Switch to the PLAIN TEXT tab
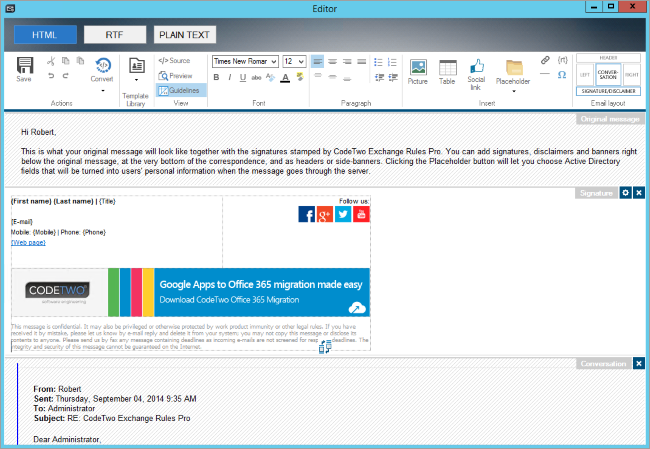650x449 pixels. tap(185, 35)
